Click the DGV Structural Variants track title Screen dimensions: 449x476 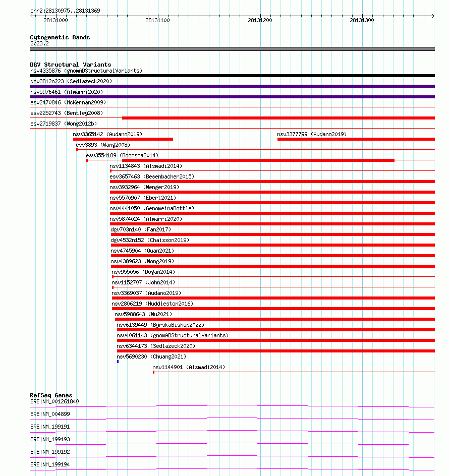(71, 65)
